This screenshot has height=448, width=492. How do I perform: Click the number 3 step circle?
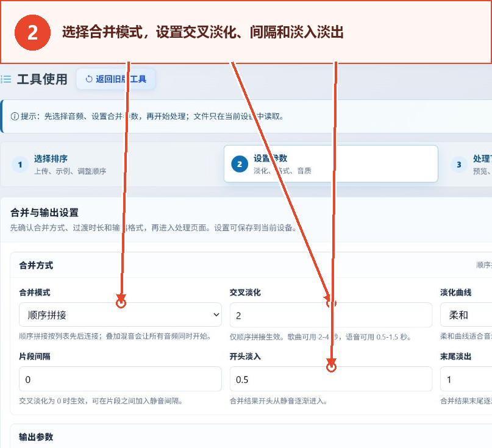coord(458,165)
